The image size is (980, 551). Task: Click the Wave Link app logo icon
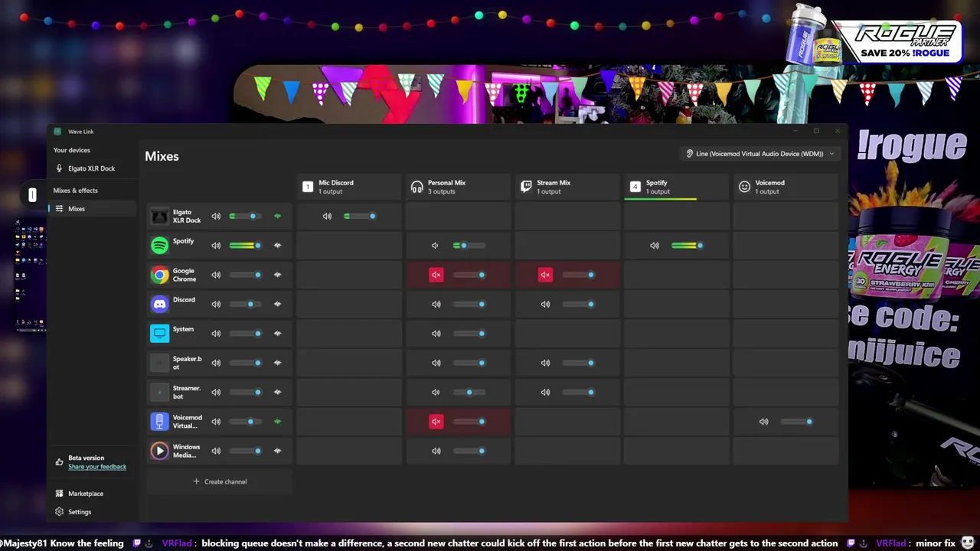point(57,132)
